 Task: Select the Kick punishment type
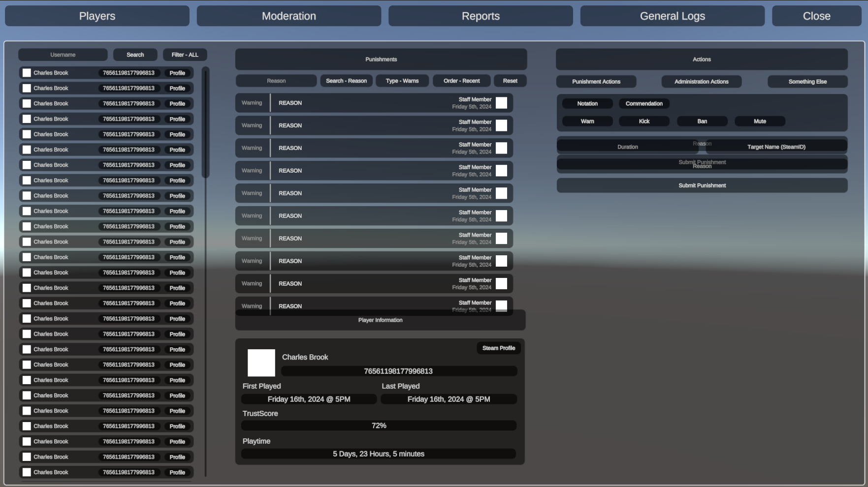pos(644,121)
